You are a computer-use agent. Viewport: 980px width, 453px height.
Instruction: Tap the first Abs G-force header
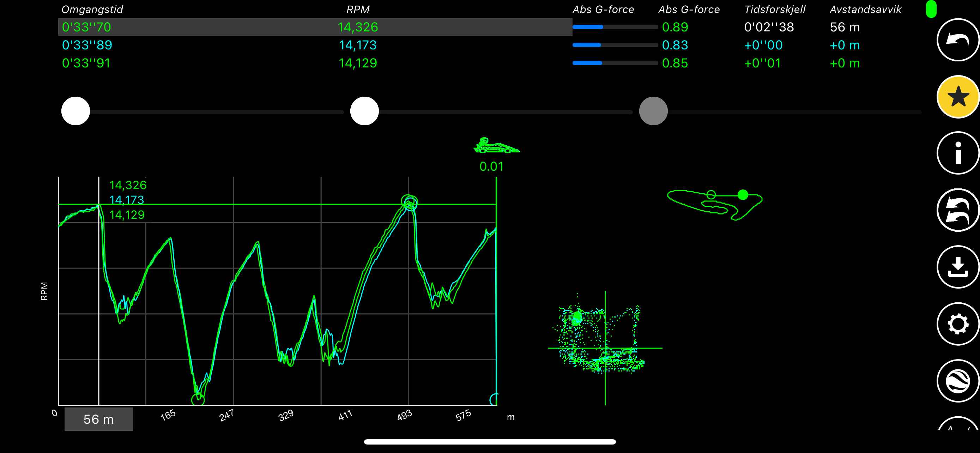(x=603, y=10)
